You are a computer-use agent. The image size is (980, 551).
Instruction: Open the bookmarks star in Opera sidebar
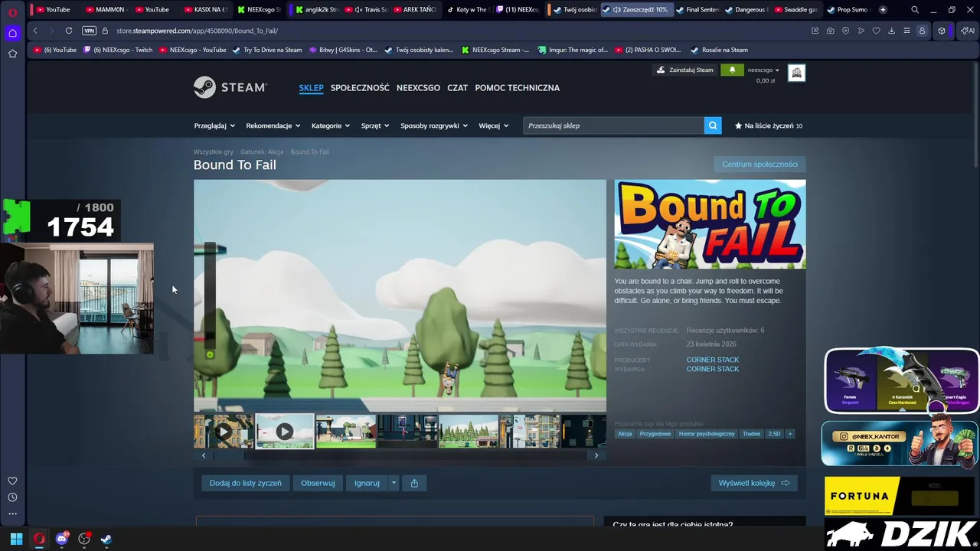click(12, 54)
